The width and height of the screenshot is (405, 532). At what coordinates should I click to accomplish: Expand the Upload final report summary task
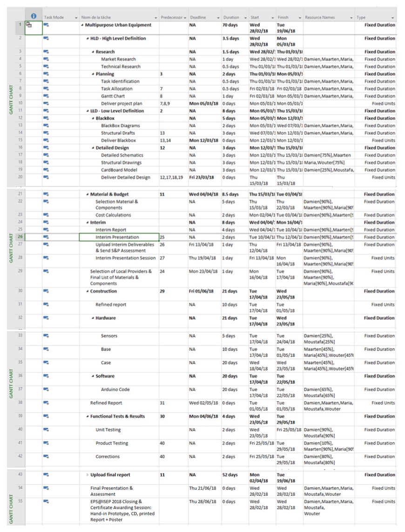87,475
